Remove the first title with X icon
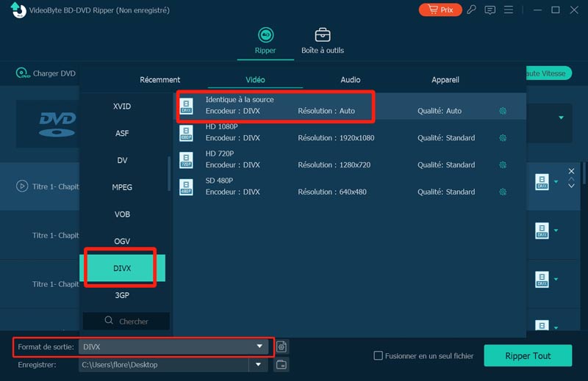588x381 pixels. [x=571, y=171]
